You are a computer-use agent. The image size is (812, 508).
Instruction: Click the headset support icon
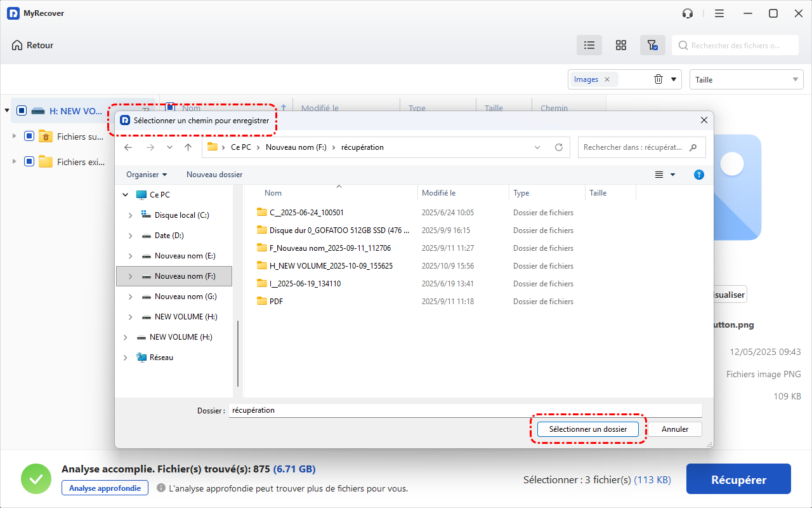(688, 13)
